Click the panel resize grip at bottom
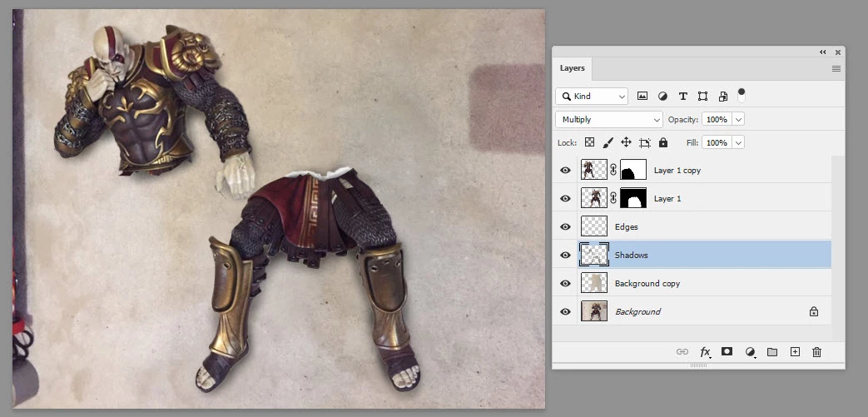 tap(698, 365)
